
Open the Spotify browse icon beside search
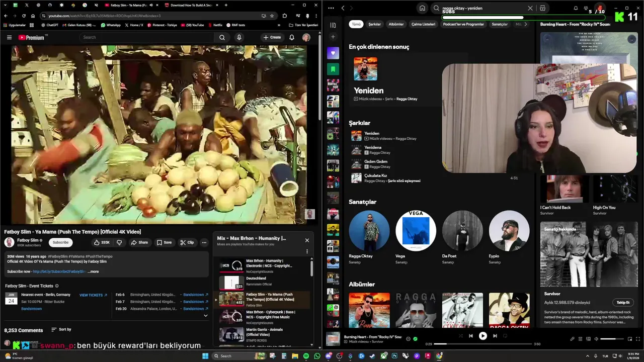[x=542, y=8]
